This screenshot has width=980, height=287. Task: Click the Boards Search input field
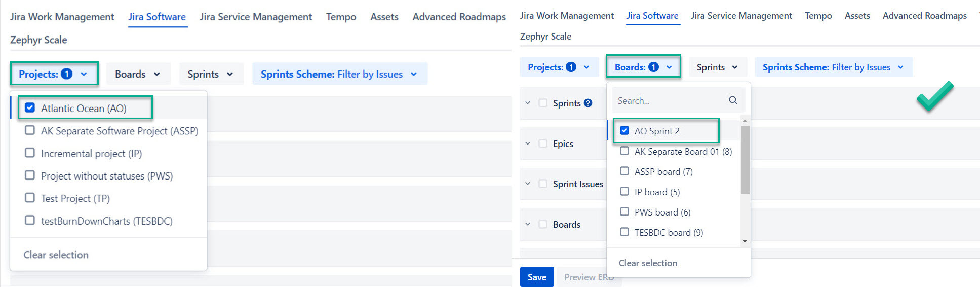coord(678,100)
